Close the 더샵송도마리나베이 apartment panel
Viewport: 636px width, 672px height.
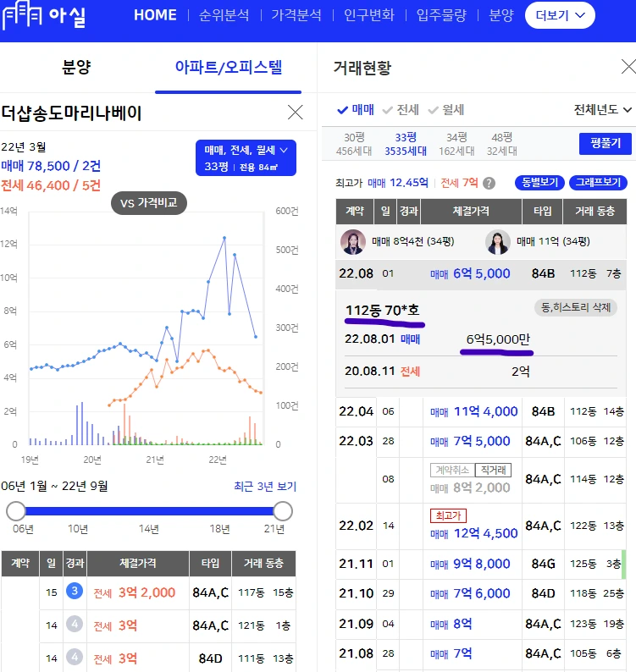pyautogui.click(x=295, y=113)
